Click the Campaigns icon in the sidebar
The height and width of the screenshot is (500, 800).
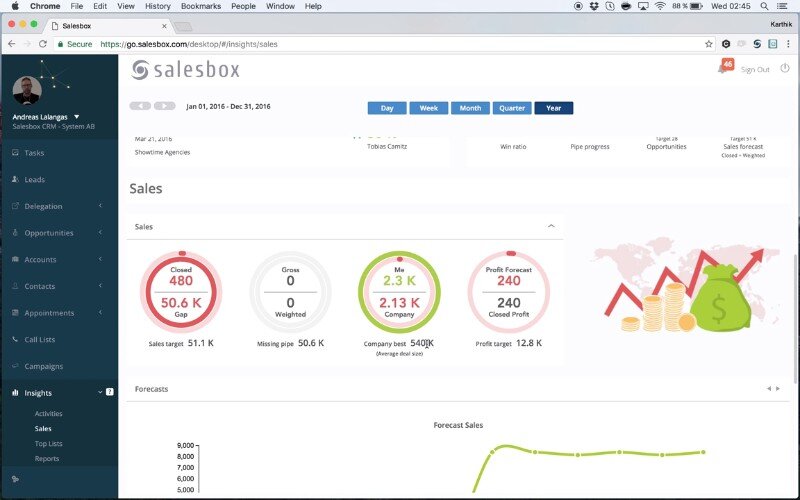point(15,366)
